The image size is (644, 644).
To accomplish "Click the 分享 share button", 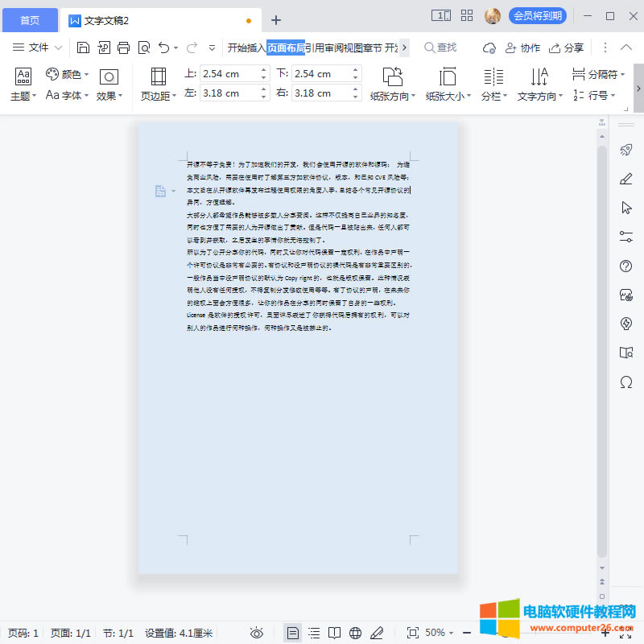I will click(x=566, y=47).
